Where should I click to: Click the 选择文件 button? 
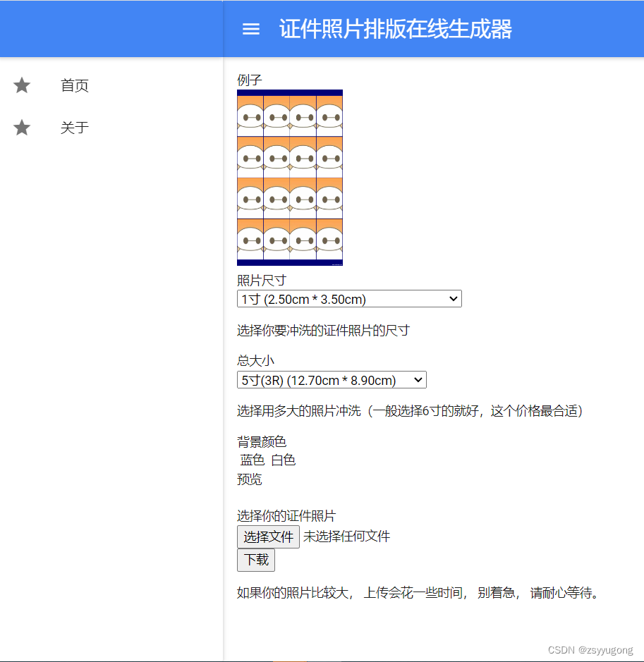click(268, 537)
